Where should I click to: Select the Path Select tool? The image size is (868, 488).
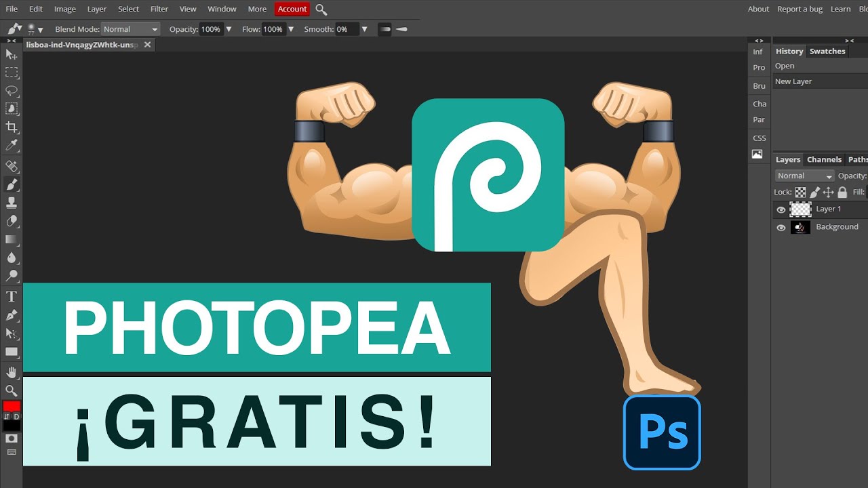click(x=12, y=333)
